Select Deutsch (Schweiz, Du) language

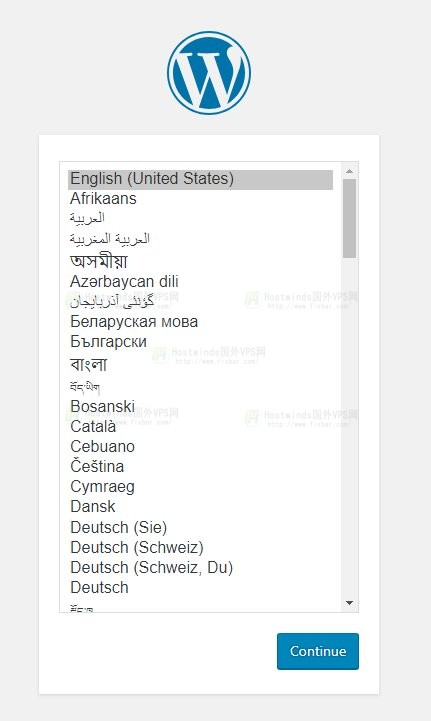click(x=201, y=567)
